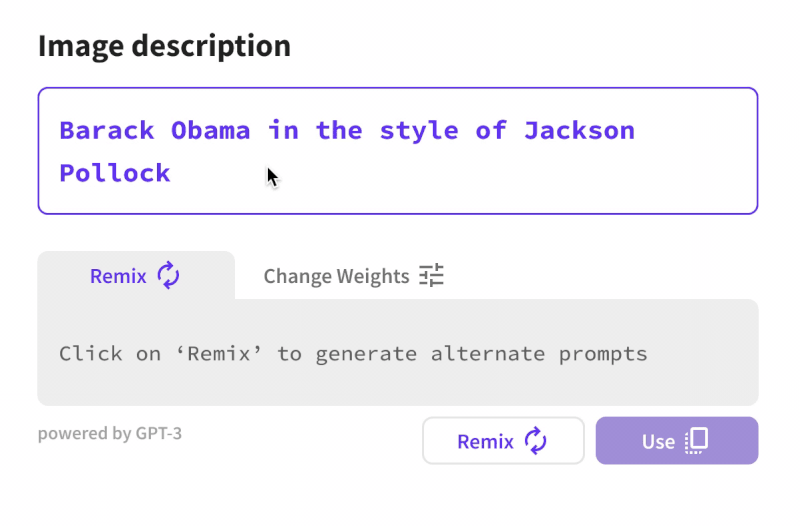Screen dimensions: 800x526
Task: Open the Change Weights tab
Action: pos(336,276)
